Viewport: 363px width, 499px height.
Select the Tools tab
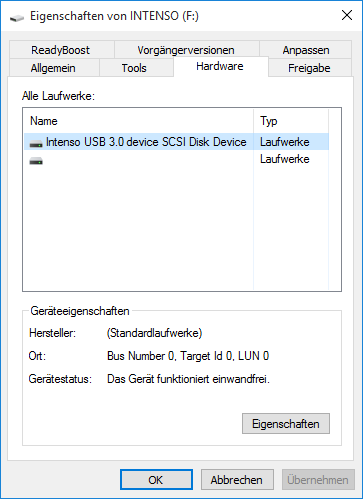click(134, 68)
